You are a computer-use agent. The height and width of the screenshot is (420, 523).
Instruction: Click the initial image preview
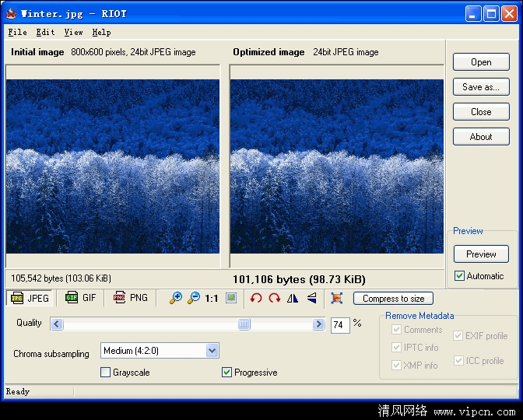click(113, 166)
